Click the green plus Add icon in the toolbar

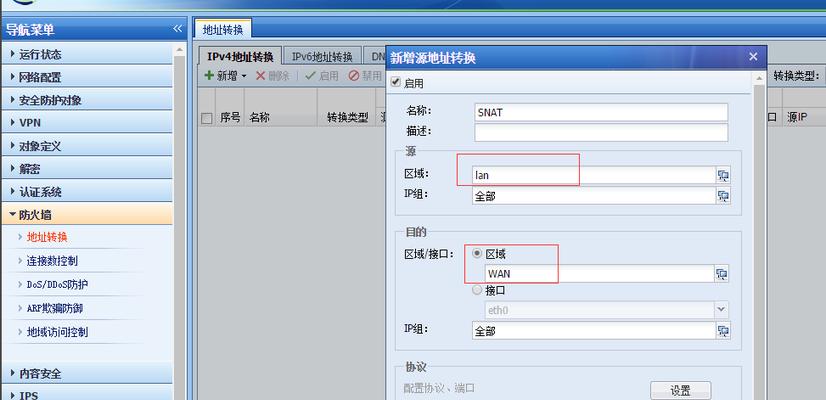[x=209, y=75]
